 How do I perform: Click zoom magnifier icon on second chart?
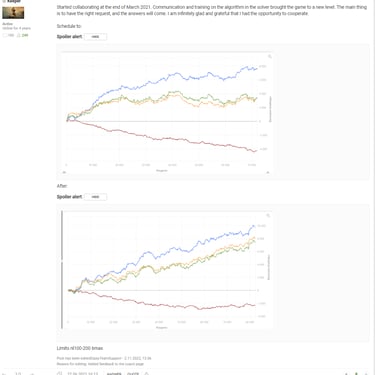coord(268,215)
